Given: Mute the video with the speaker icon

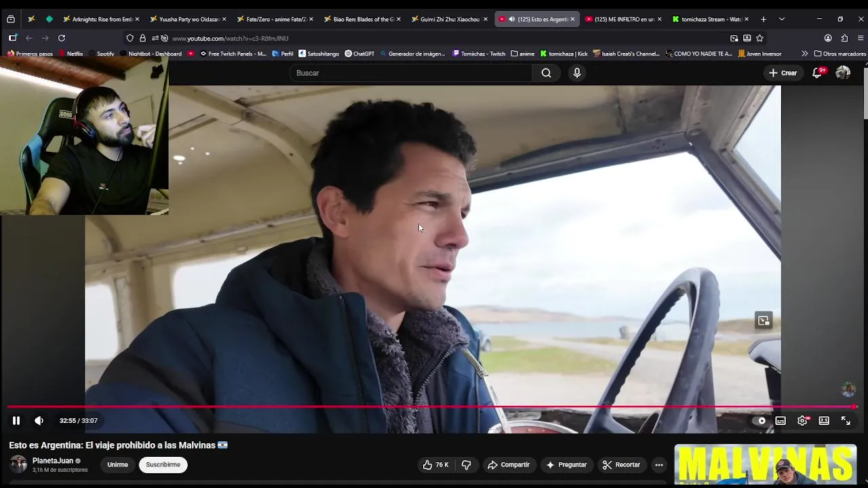Looking at the screenshot, I should pos(39,421).
